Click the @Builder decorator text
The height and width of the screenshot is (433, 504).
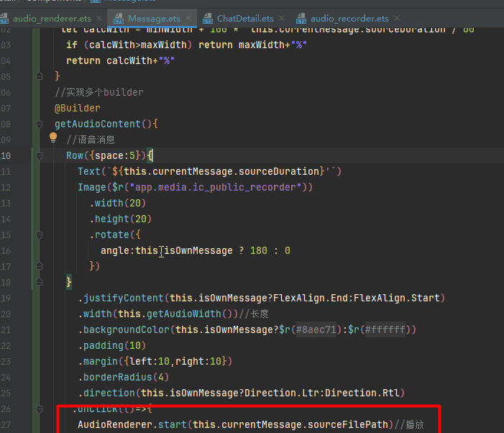click(x=78, y=108)
